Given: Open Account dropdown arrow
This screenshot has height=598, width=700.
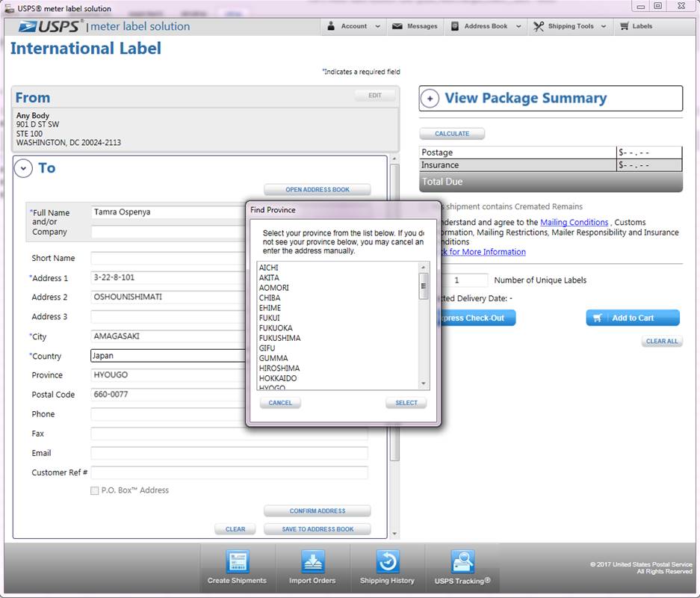Looking at the screenshot, I should [378, 26].
